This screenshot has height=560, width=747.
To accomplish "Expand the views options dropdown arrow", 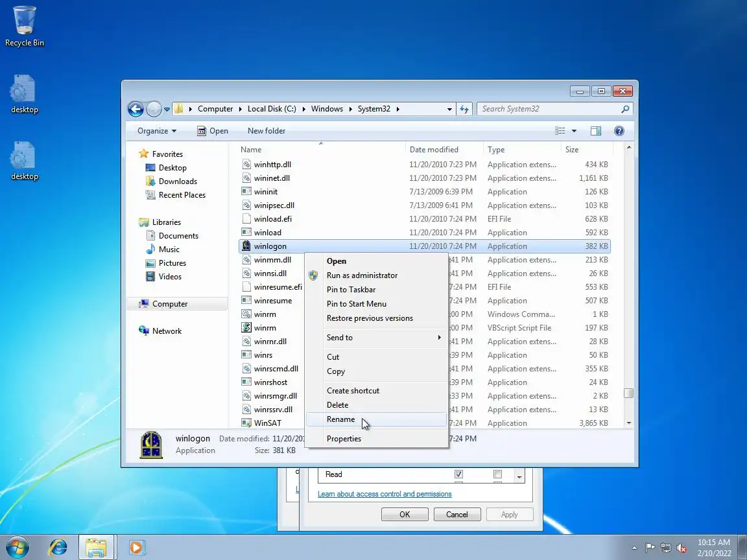I will [574, 131].
